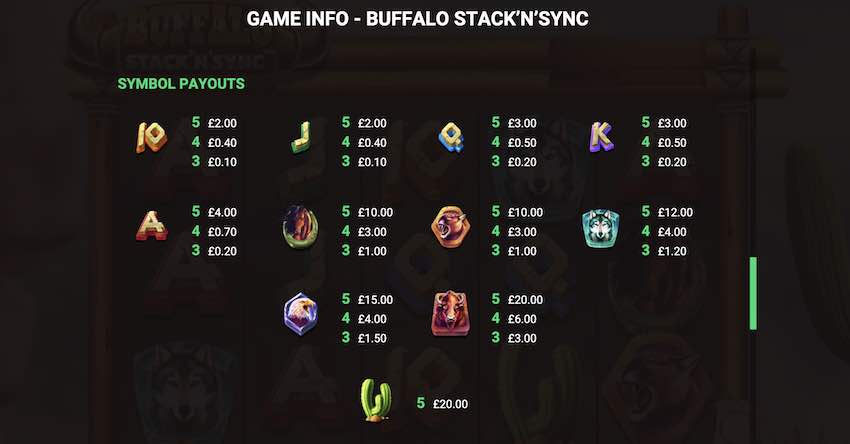
Task: Click the buffalo £20.00 five-of-a-kind payout
Action: [525, 299]
